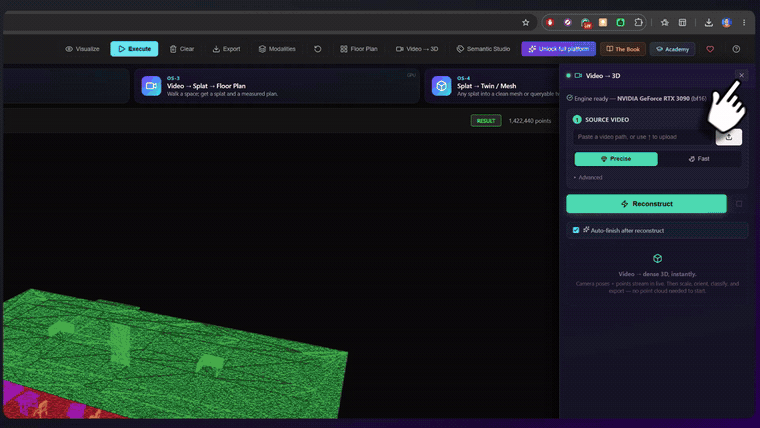Viewport: 760px width, 428px height.
Task: Click the heart favorite icon
Action: click(710, 49)
